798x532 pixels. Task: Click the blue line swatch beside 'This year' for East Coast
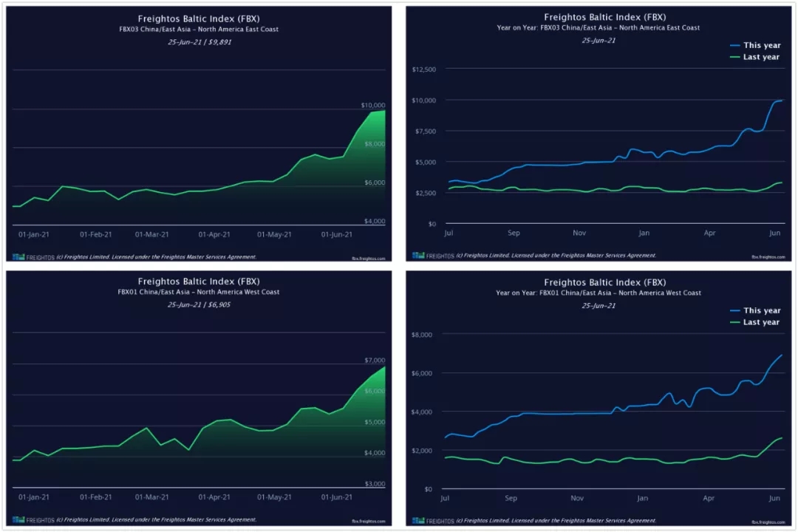(x=734, y=45)
